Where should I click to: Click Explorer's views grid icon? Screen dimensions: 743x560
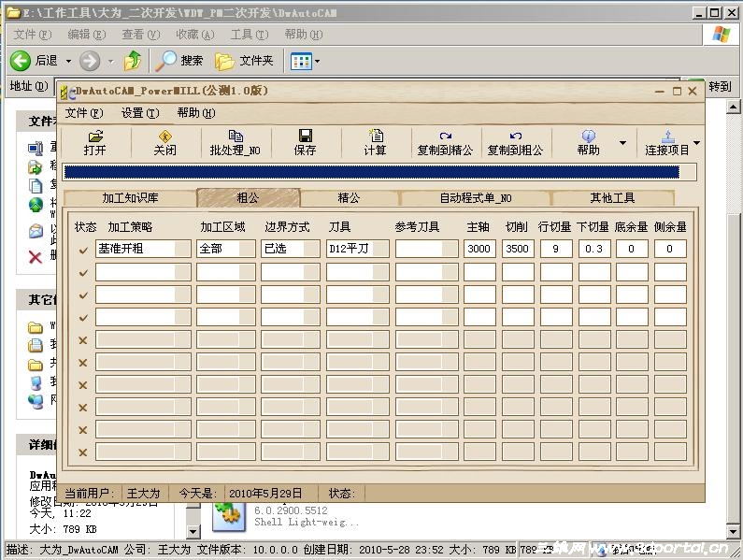(x=301, y=61)
